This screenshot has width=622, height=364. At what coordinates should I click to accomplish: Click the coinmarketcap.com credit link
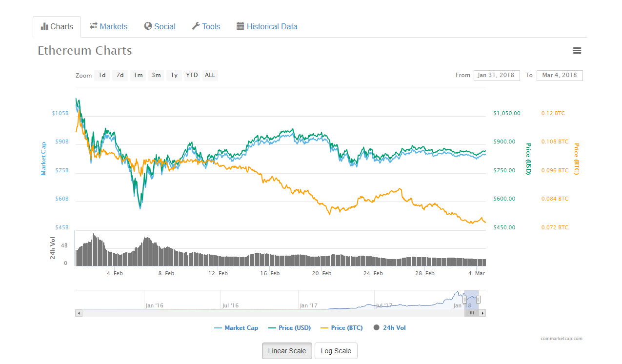561,339
